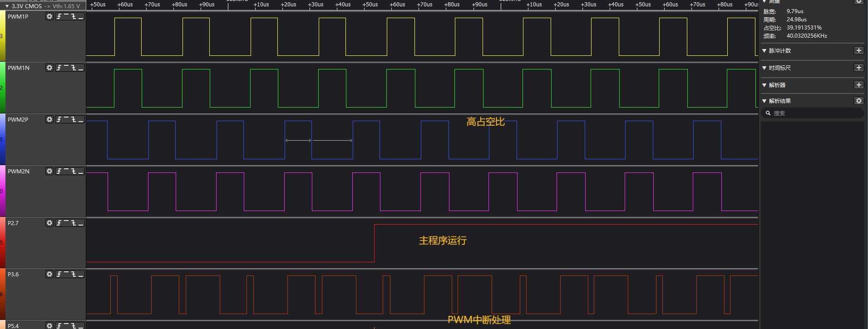Collapse the 脉冲计数 section
868x329 pixels.
pyautogui.click(x=764, y=50)
